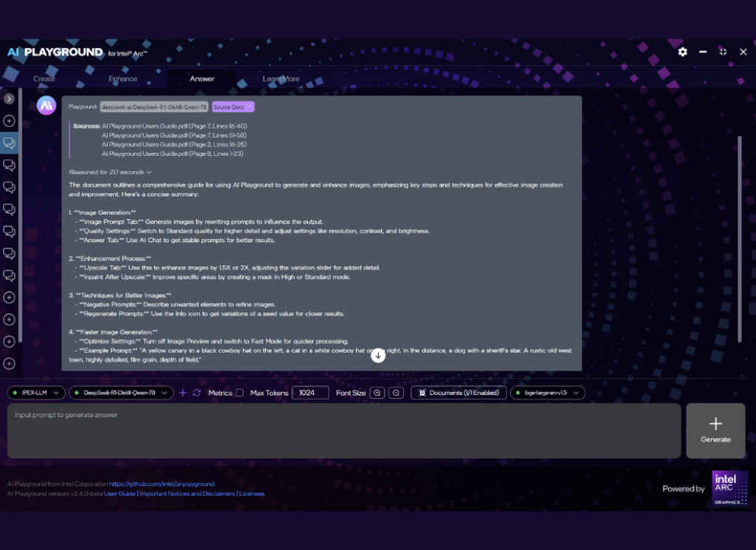The image size is (756, 550).
Task: Click the bottommost plus icon in the sidebar
Action: tap(9, 363)
